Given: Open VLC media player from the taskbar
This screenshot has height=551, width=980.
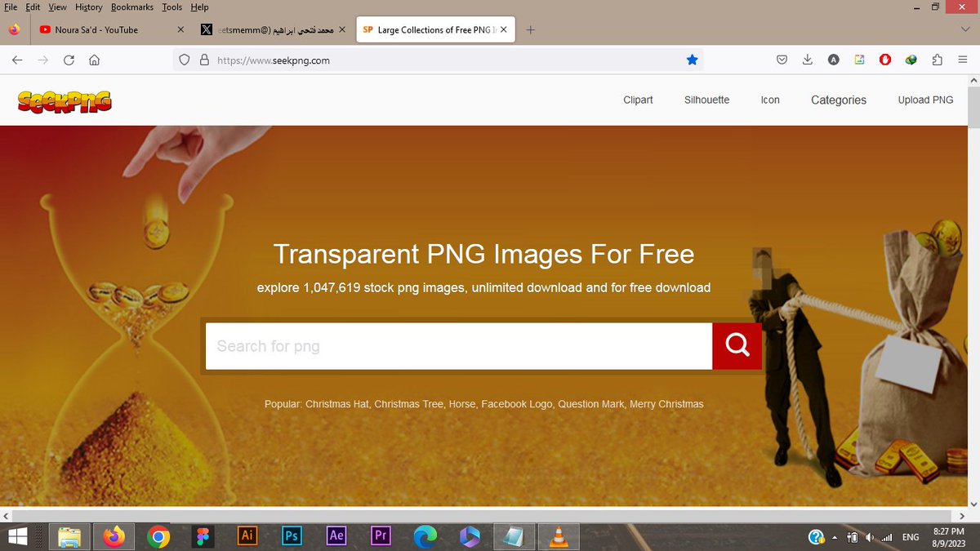Looking at the screenshot, I should point(559,536).
